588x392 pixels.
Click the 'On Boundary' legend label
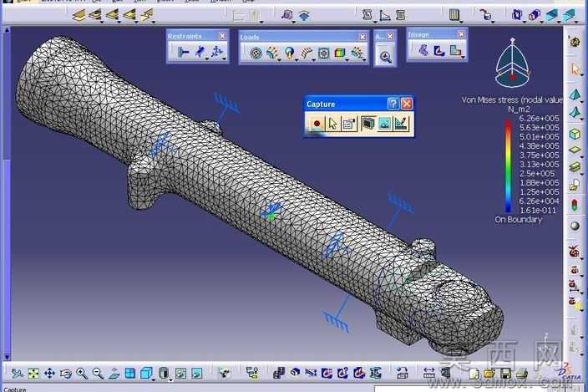(x=518, y=220)
